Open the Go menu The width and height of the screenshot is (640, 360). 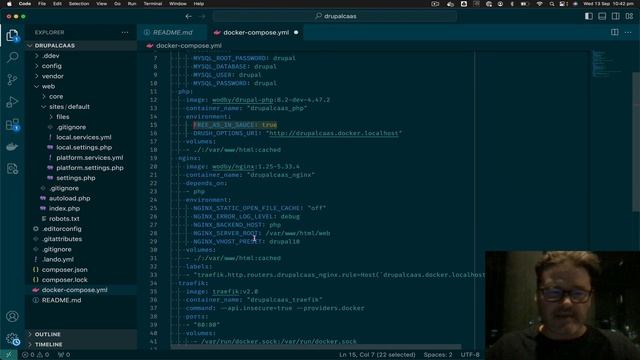(x=118, y=4)
